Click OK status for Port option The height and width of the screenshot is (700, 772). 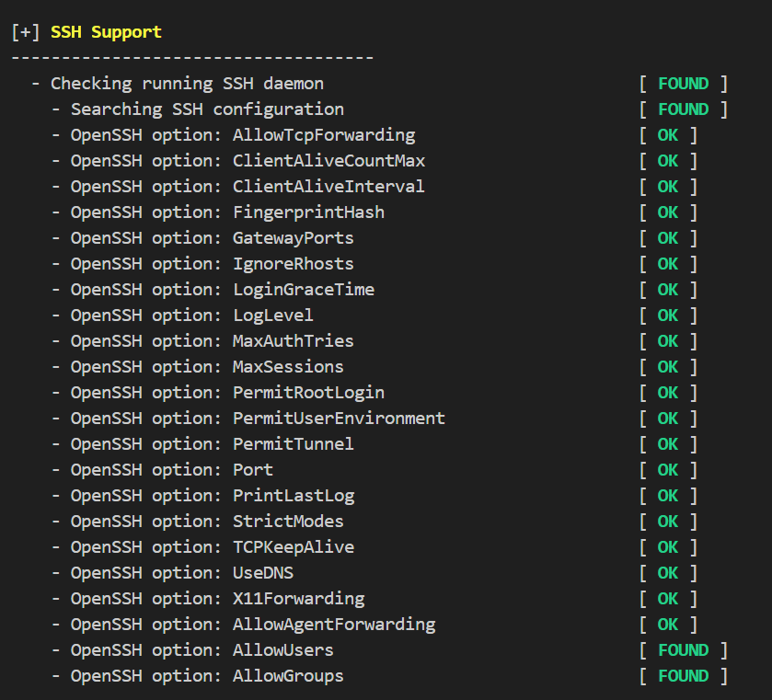click(x=668, y=470)
